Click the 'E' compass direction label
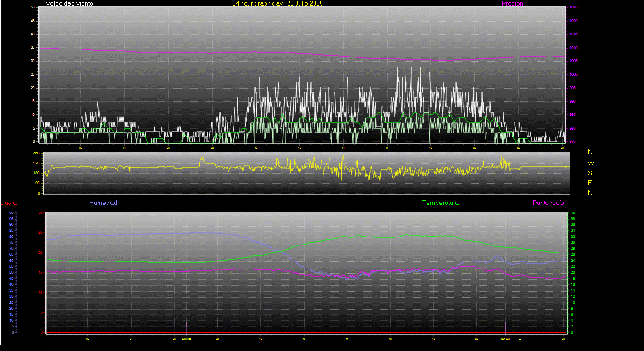The width and height of the screenshot is (644, 351). pos(590,183)
